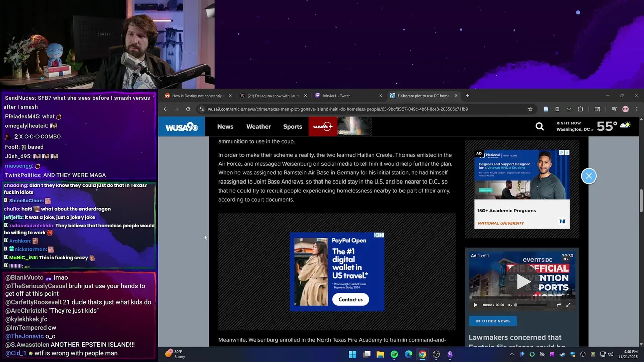644x362 pixels.
Task: Share the video using arrow icon
Action: coord(559,305)
